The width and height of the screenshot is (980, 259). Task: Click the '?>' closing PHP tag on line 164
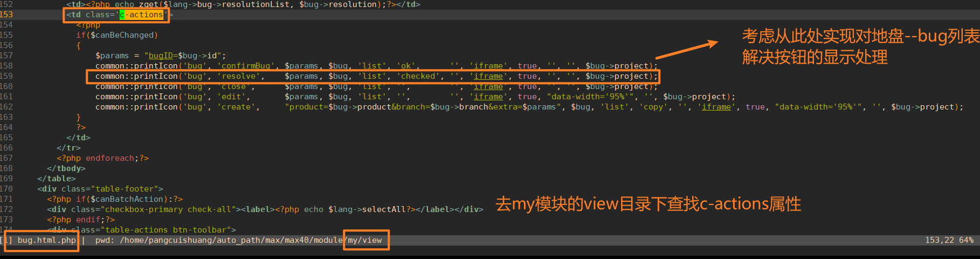(x=81, y=127)
